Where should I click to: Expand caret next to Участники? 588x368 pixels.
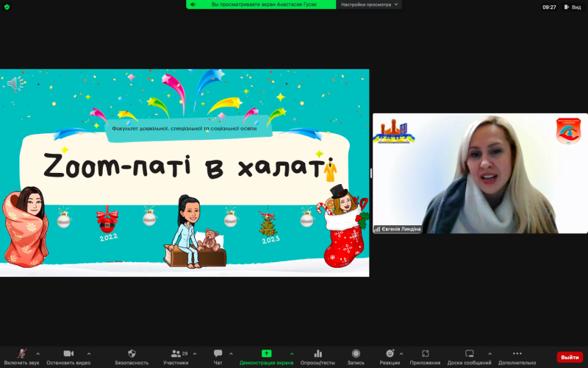coord(195,354)
